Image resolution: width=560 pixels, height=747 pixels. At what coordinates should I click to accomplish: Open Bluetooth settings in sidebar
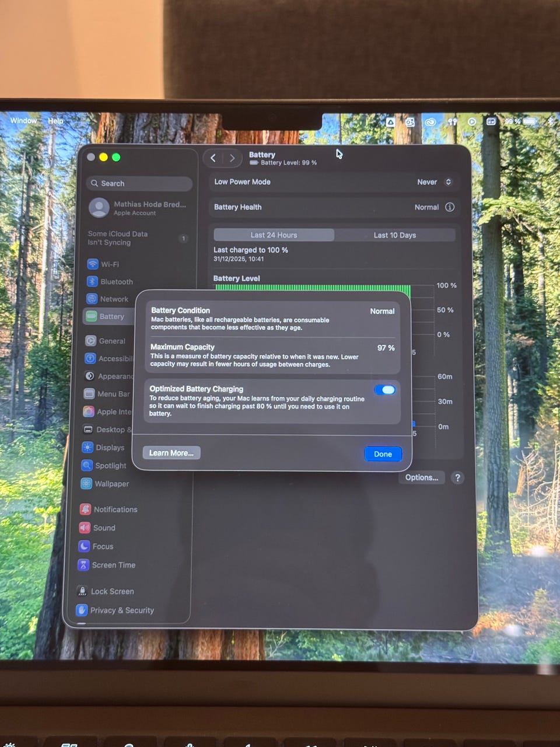[x=111, y=281]
